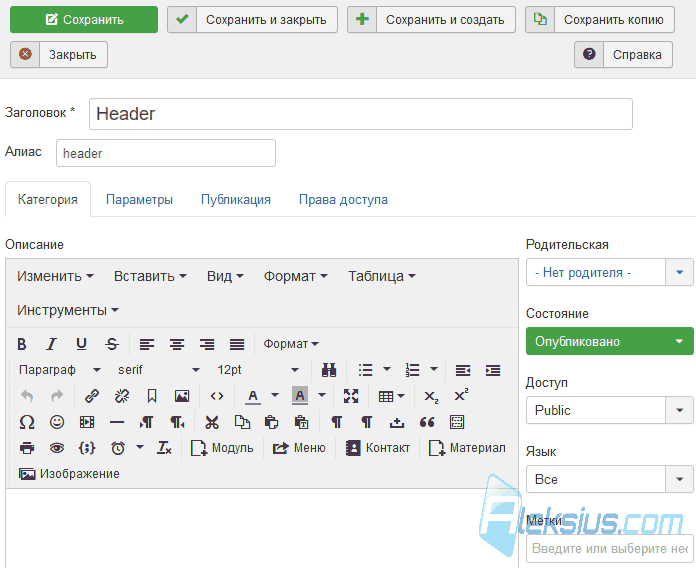Viewport: 696px width, 568px height.
Task: Click Сохранить и закрыть button
Action: pyautogui.click(x=252, y=20)
